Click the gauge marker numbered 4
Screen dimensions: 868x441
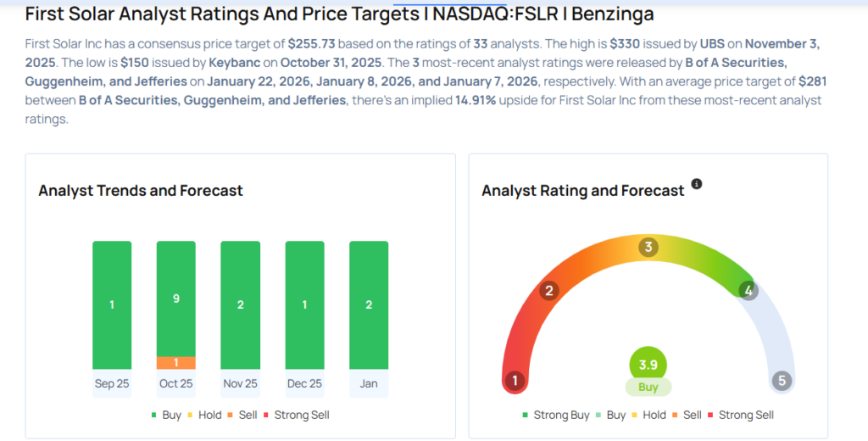click(x=748, y=291)
